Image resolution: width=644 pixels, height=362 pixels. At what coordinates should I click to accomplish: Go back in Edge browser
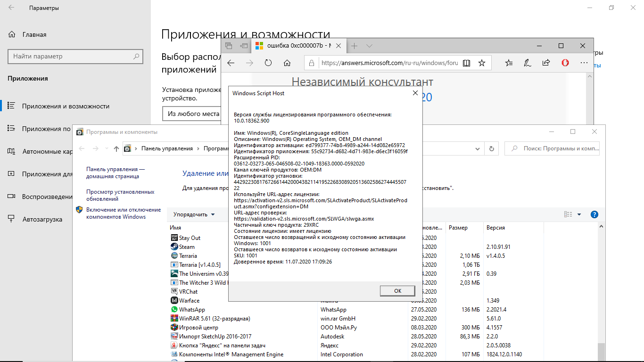231,63
